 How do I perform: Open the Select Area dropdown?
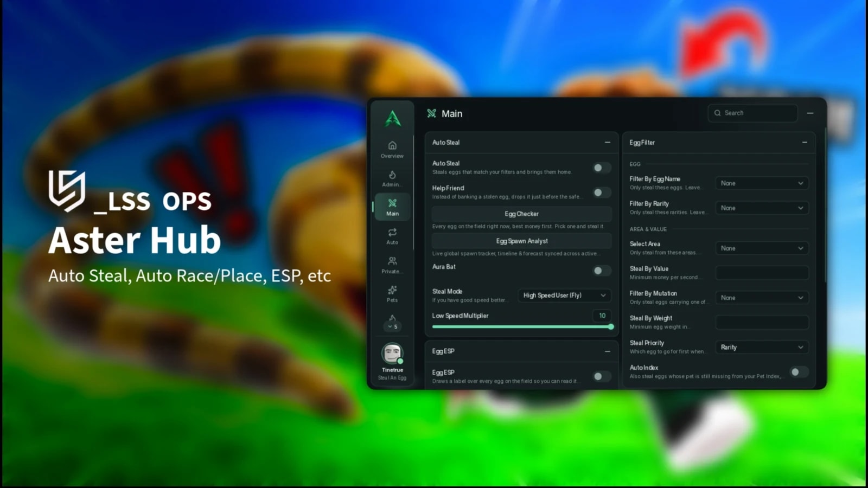click(x=762, y=248)
